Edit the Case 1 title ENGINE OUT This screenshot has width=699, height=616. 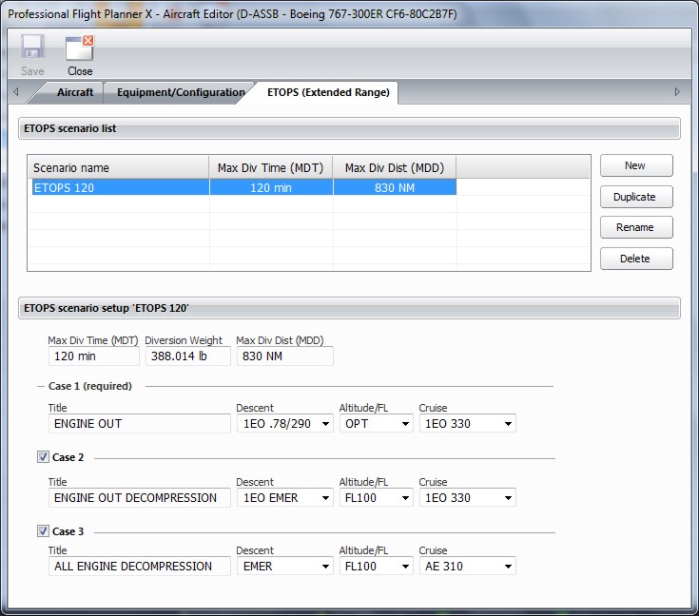(139, 423)
